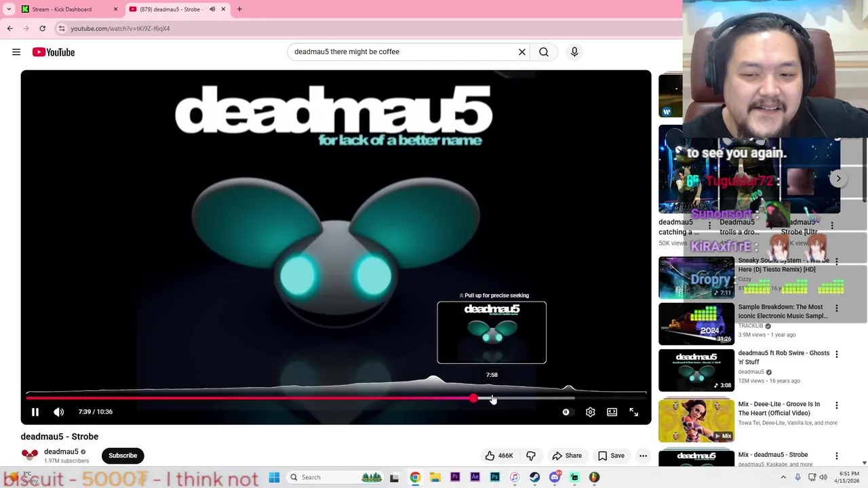868x488 pixels.
Task: Focus the address bar URL
Action: click(120, 28)
